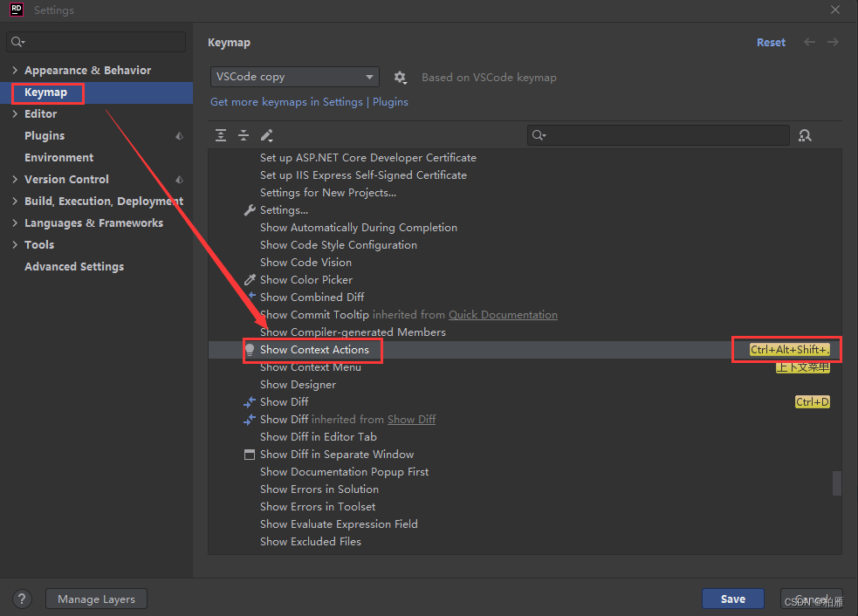Expand the Tools section
Image resolution: width=858 pixels, height=616 pixels.
[15, 244]
